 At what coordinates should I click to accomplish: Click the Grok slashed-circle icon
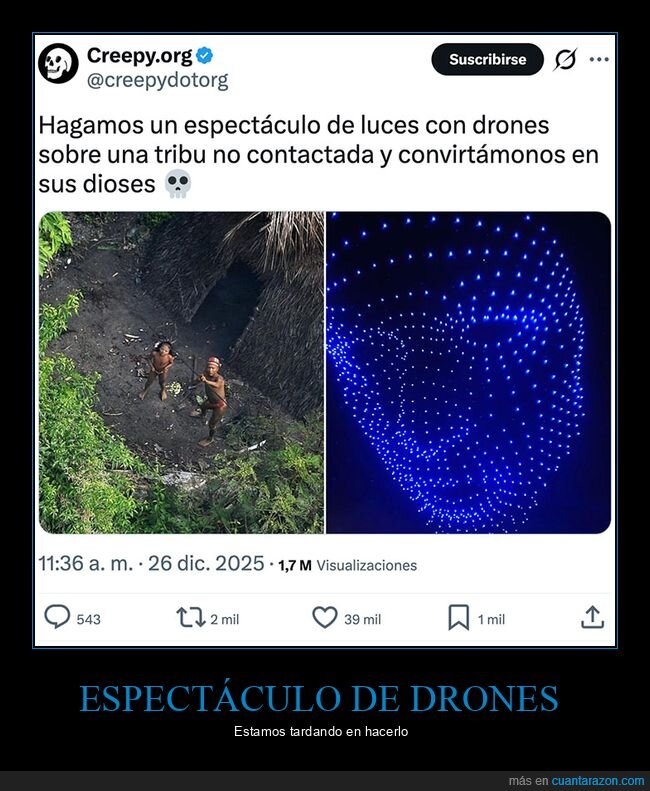[x=565, y=60]
